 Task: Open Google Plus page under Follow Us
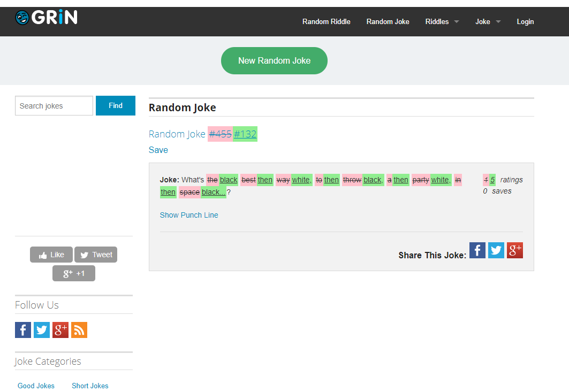pyautogui.click(x=60, y=330)
